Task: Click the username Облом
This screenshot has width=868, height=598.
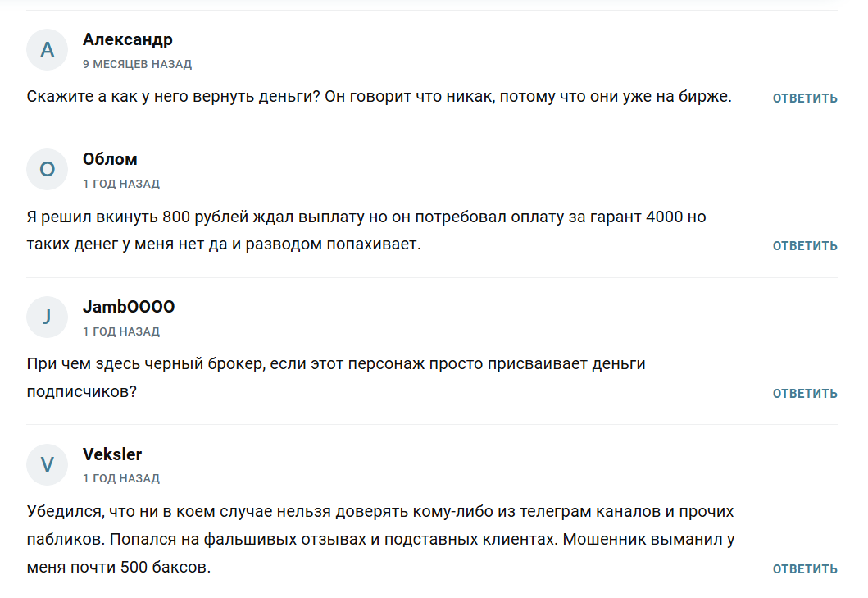Action: coord(109,159)
